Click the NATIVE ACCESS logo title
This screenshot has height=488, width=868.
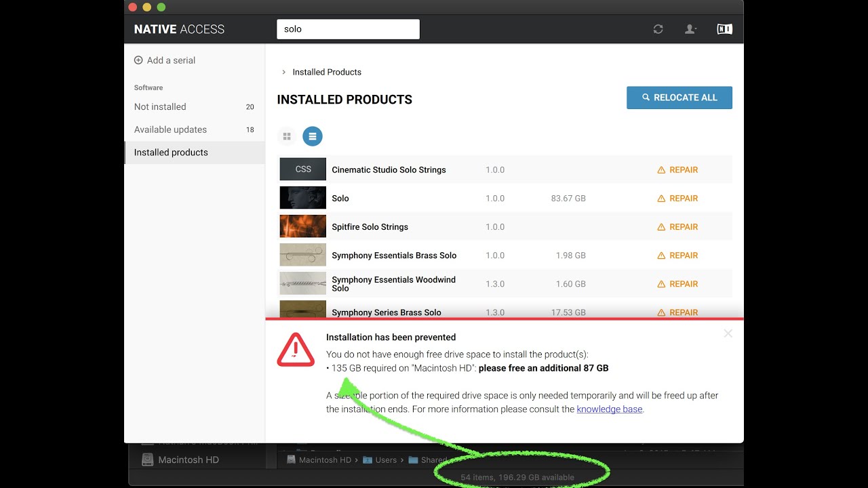(179, 29)
